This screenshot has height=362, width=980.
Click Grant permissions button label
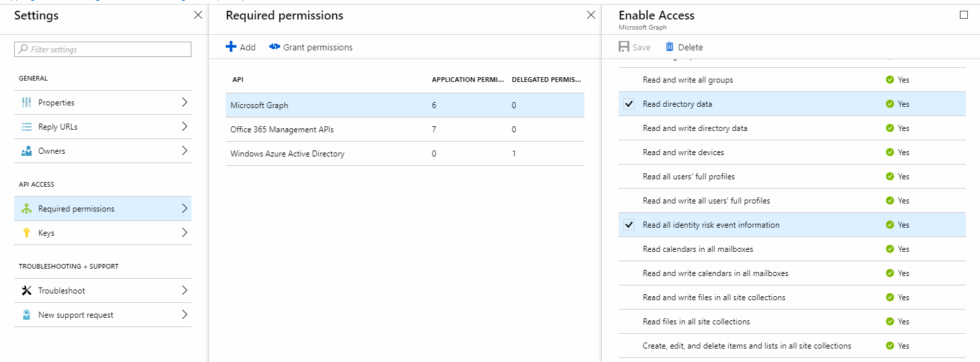(x=318, y=47)
